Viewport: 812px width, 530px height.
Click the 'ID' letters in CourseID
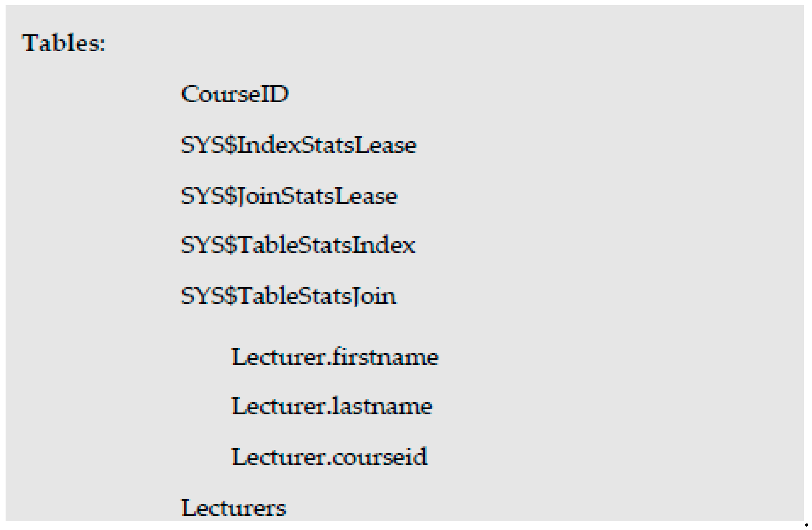[275, 94]
